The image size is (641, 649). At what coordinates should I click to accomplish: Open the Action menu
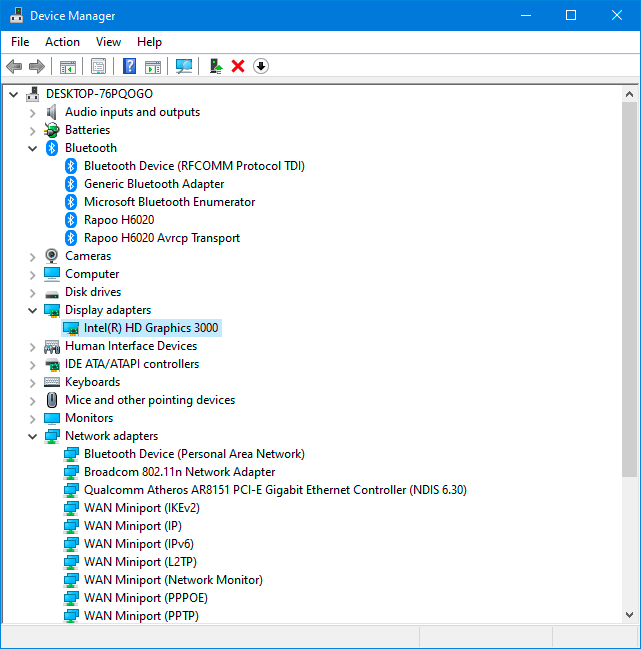click(x=62, y=42)
